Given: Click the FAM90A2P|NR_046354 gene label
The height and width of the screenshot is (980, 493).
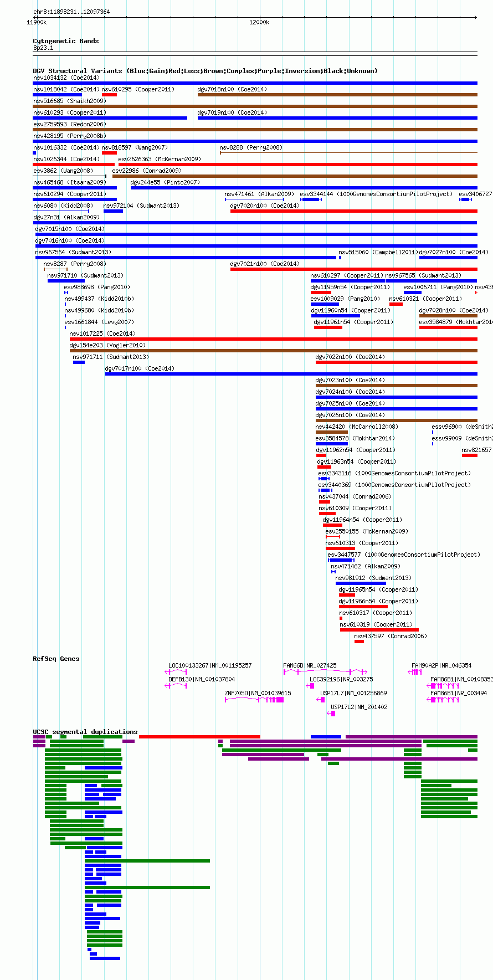Looking at the screenshot, I should (441, 665).
